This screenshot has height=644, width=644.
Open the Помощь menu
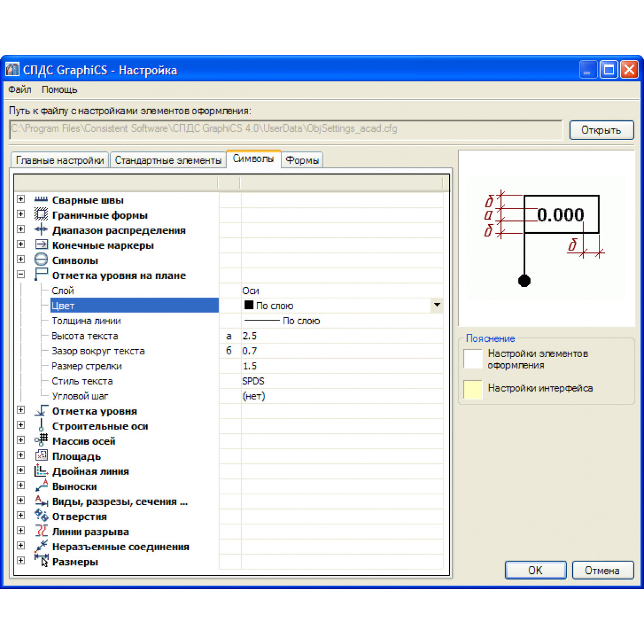click(x=59, y=89)
